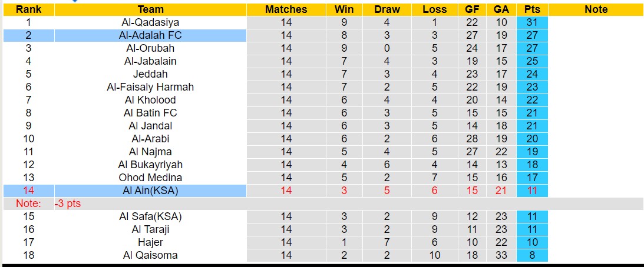Viewport: 644px width, 267px height.
Task: Click the Rank column header
Action: (28, 9)
